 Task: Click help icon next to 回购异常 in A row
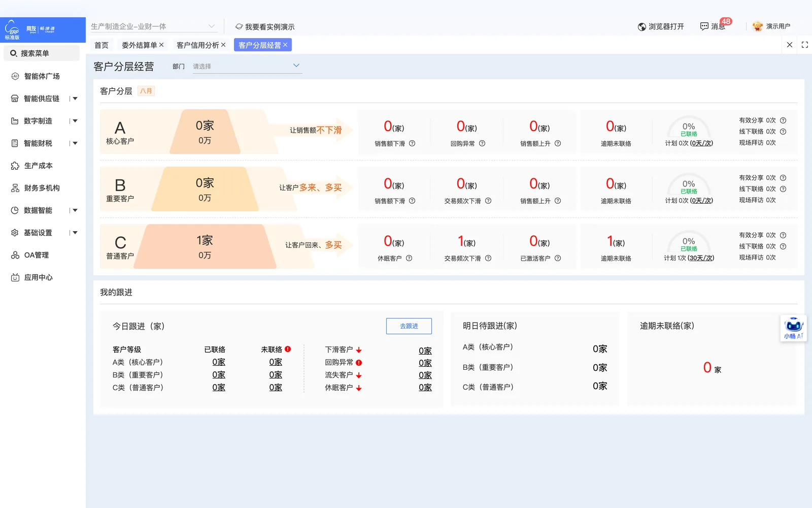click(x=482, y=143)
